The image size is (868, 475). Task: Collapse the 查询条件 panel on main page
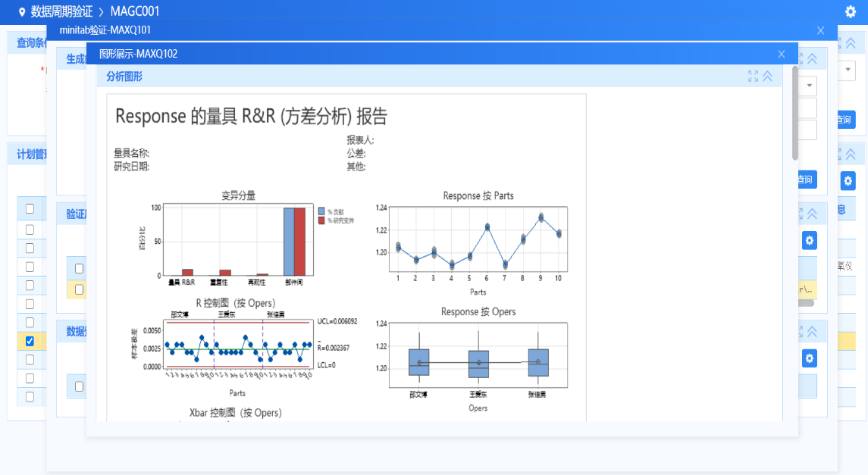click(x=851, y=43)
